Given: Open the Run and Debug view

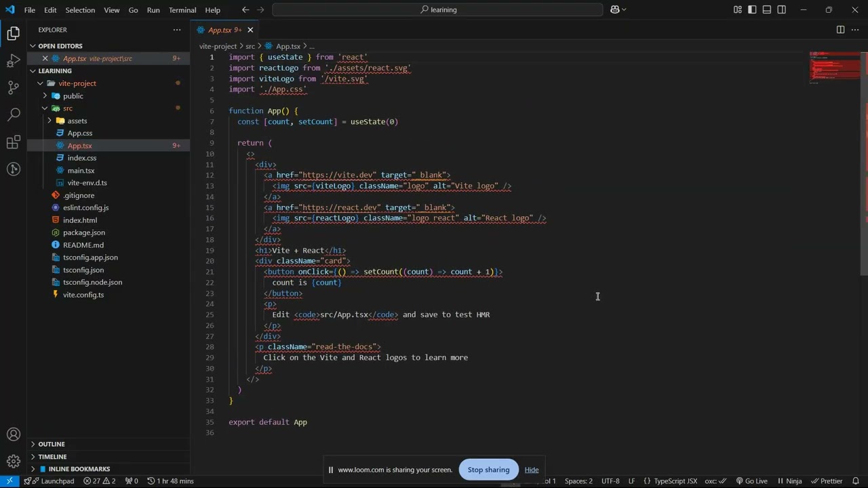Looking at the screenshot, I should (x=14, y=61).
